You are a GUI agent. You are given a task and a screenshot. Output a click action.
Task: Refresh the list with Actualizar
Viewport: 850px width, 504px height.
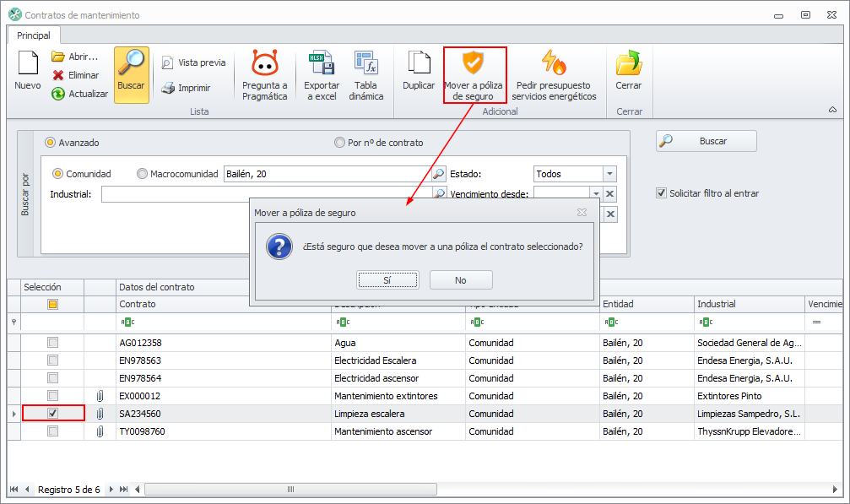coord(79,94)
